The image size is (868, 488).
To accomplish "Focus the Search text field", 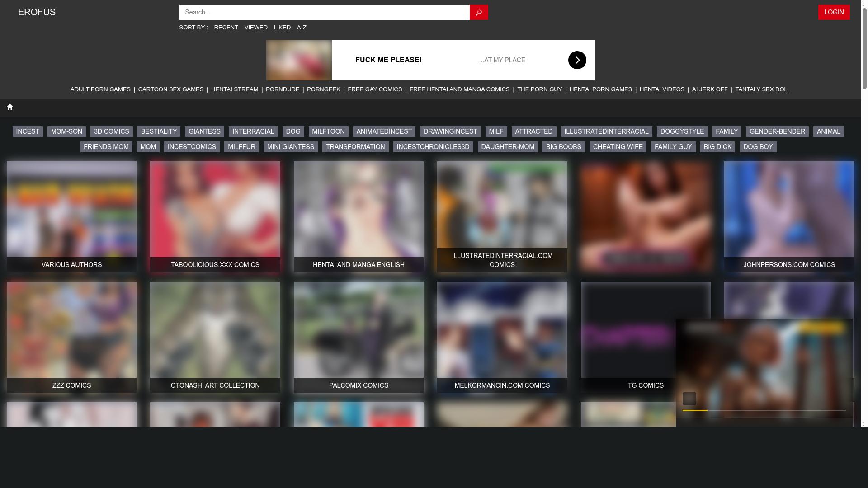I will (x=324, y=12).
